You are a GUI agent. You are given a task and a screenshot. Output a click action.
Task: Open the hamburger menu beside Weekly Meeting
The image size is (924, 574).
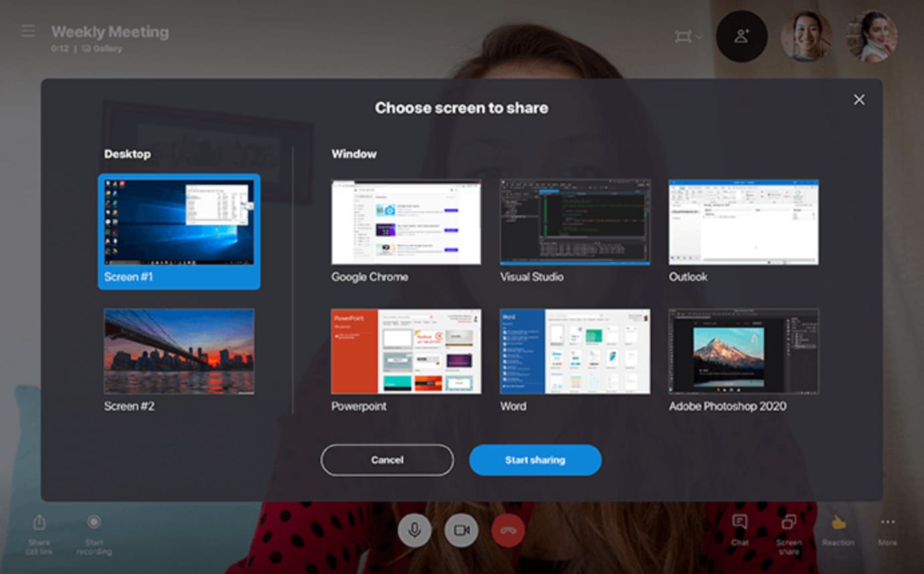(x=28, y=31)
